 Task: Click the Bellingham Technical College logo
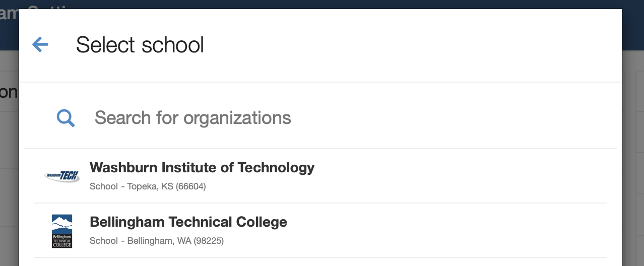coord(62,231)
